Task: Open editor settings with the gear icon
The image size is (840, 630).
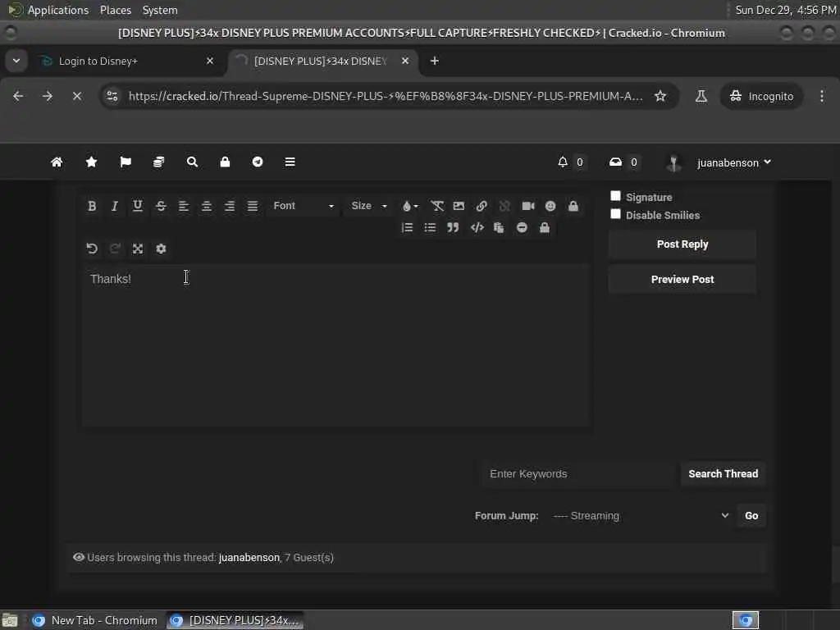Action: [x=161, y=249]
